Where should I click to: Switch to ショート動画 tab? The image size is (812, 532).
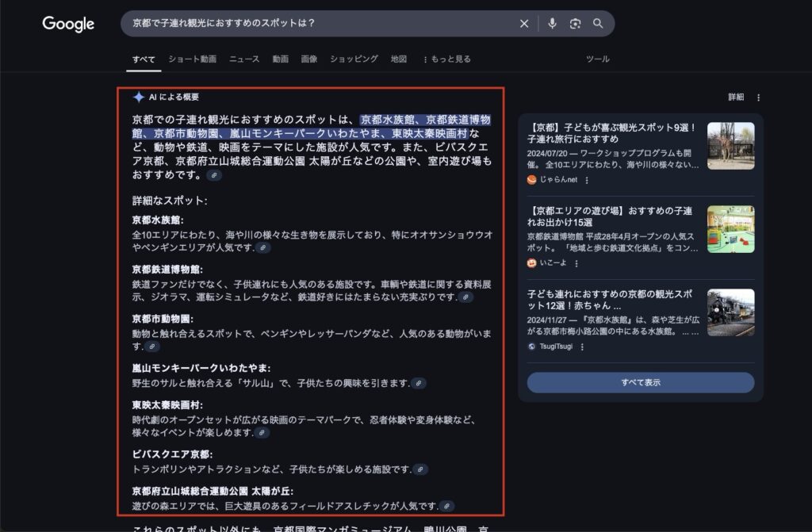192,59
